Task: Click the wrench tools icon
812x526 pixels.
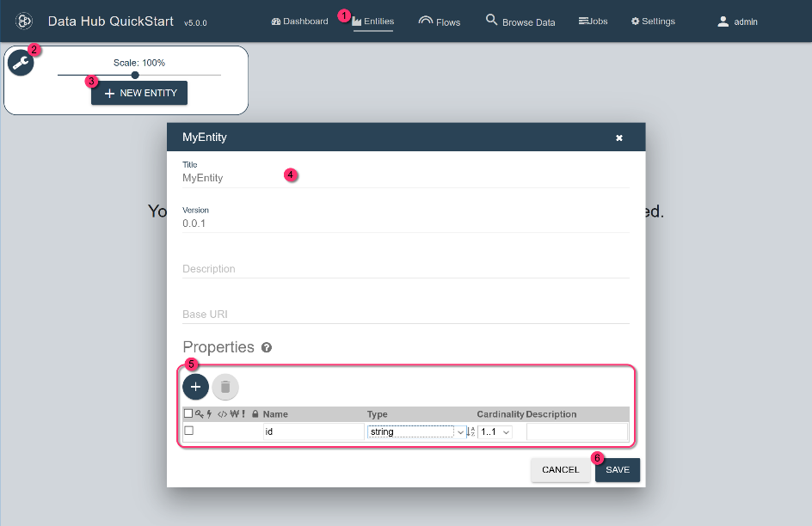Action: [20, 63]
